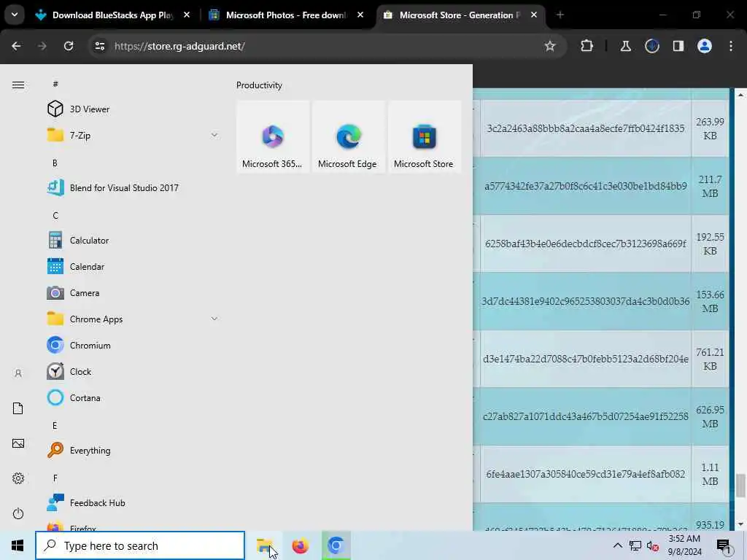
Task: Open a new browser tab
Action: click(560, 15)
